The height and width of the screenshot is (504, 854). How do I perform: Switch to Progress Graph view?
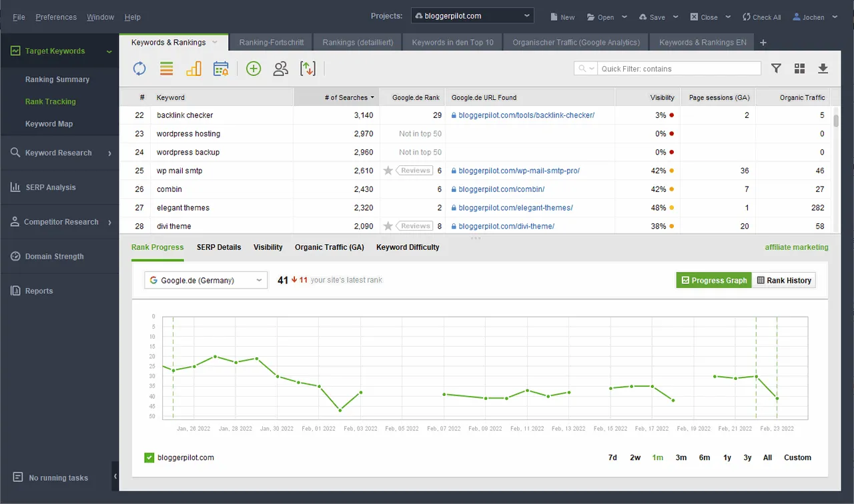click(x=714, y=281)
